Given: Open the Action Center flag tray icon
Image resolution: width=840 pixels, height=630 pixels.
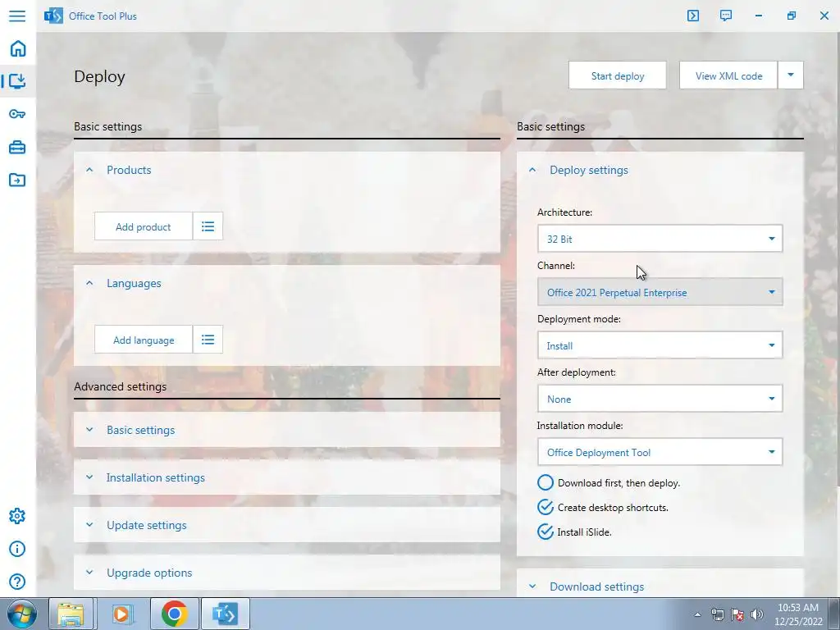Looking at the screenshot, I should tap(737, 614).
